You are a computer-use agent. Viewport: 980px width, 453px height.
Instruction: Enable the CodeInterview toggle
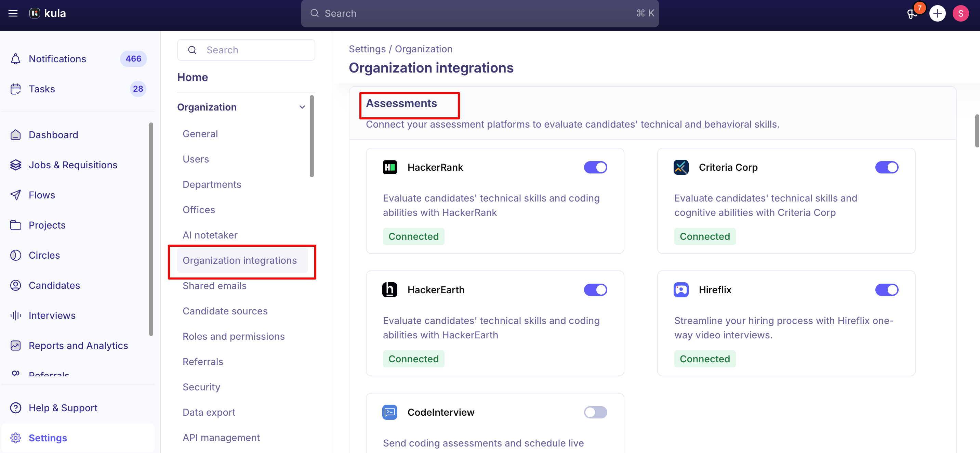[595, 412]
